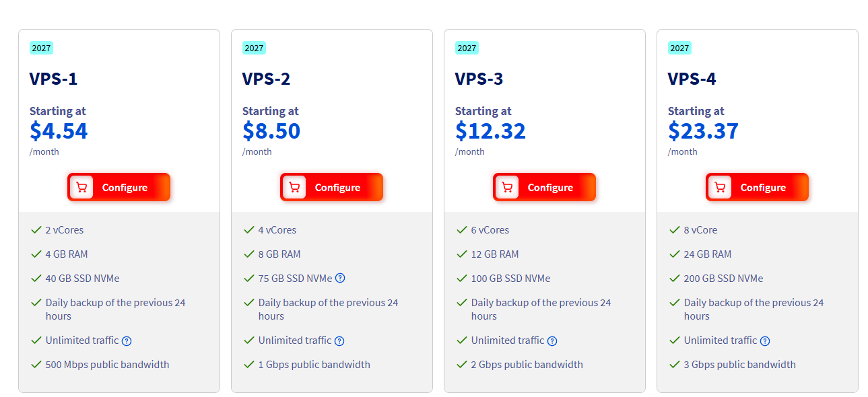The image size is (868, 397).
Task: Configure the VPS-3 plan
Action: point(544,187)
